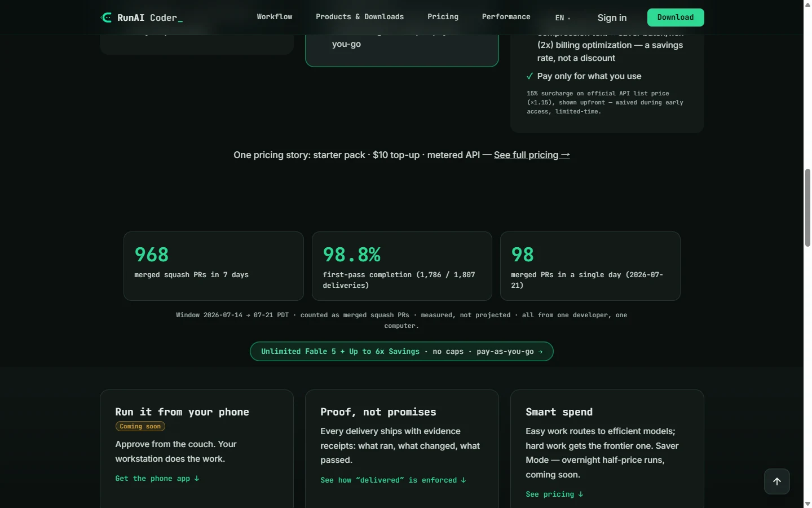
Task: Go to Pricing in the navbar
Action: coord(443,17)
